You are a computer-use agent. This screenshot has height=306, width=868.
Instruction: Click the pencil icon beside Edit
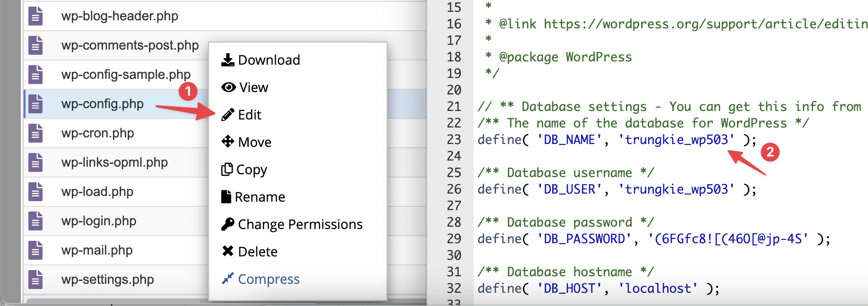click(228, 115)
